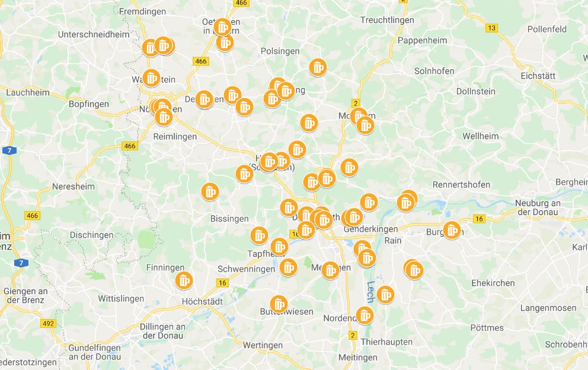This screenshot has height=370, width=588.
Task: Select the beer marker on Meitingen-area Mertingen label
Action: coord(330,270)
